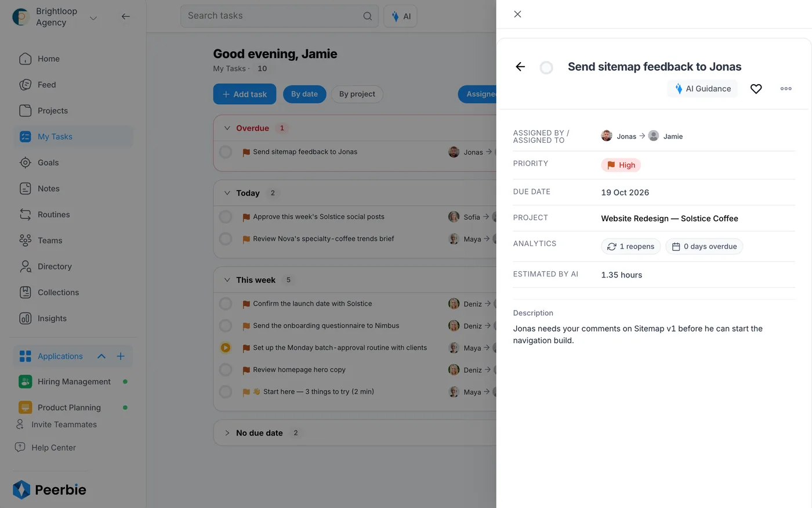
Task: Click the 0 days overdue chip
Action: tap(704, 246)
